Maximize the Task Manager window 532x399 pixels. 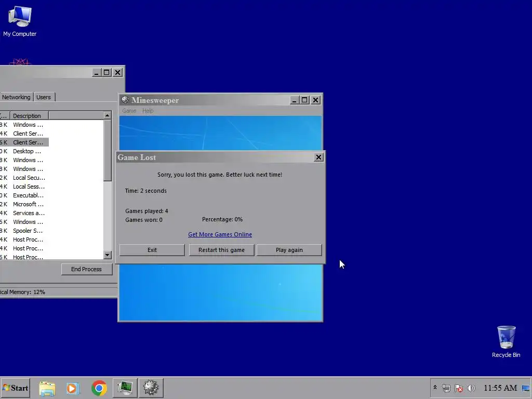coord(107,72)
